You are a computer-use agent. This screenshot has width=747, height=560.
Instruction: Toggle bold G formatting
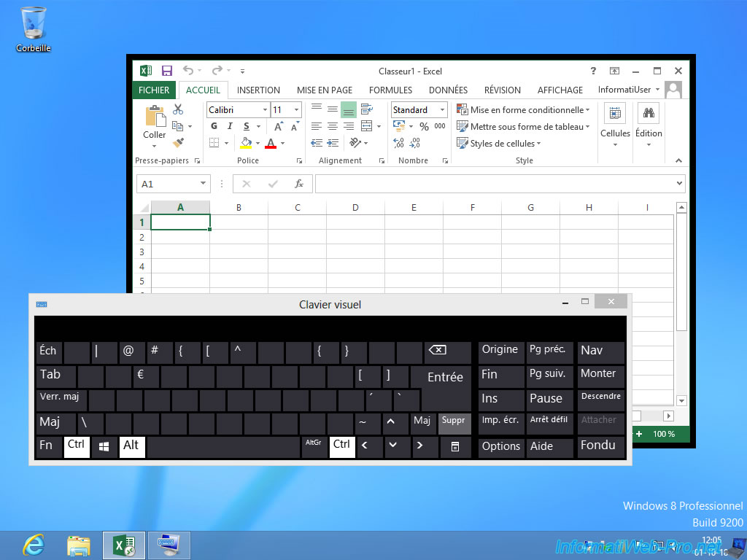[x=214, y=126]
